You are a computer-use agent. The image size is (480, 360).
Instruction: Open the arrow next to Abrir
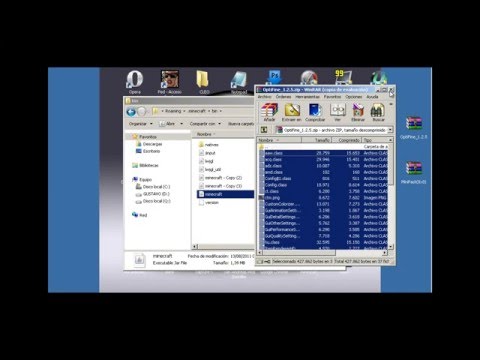pos(181,124)
